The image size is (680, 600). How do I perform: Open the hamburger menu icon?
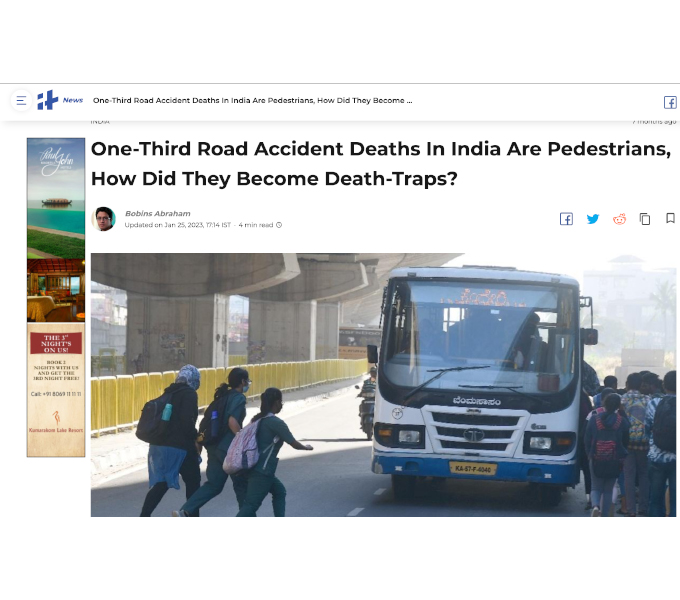[x=21, y=101]
